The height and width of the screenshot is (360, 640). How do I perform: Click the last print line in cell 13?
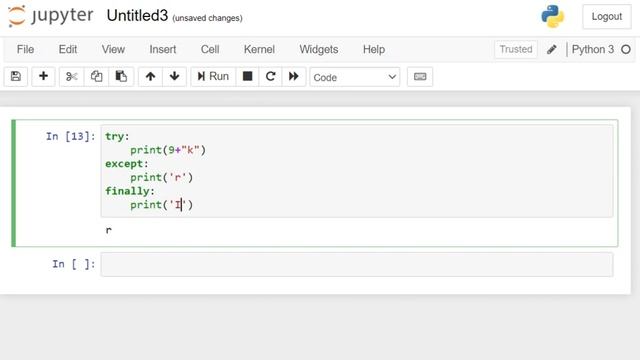coord(162,205)
